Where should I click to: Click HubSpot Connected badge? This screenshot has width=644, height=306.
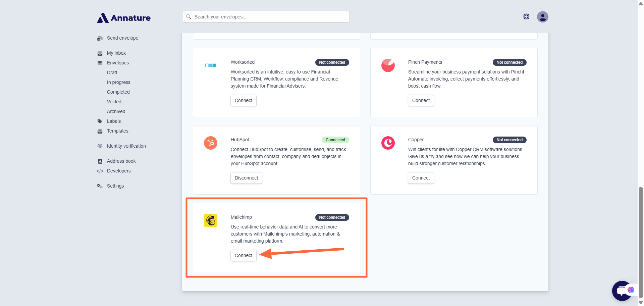(x=335, y=140)
